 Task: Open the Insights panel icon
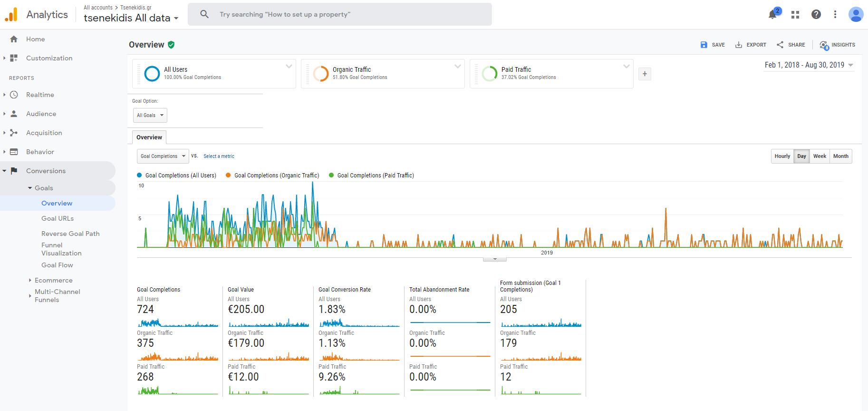(x=824, y=45)
